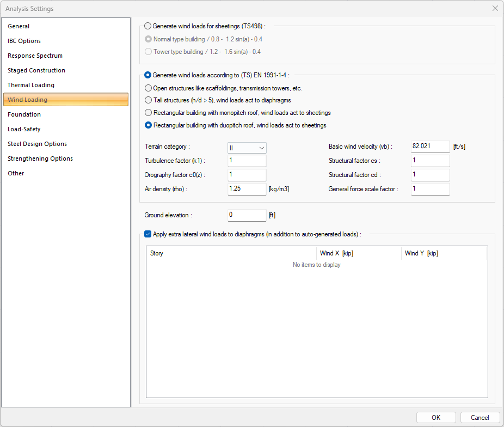Cancel the Analysis Settings dialog

click(x=480, y=418)
